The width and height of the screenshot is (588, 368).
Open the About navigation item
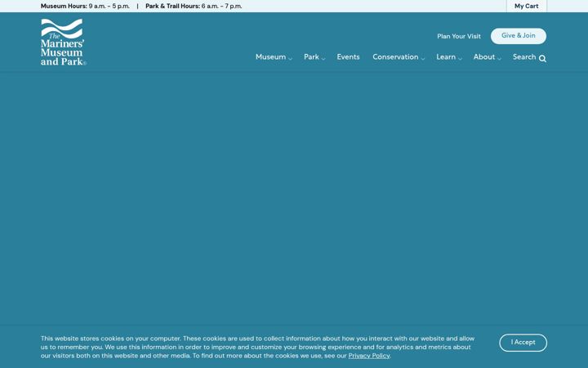tap(484, 56)
